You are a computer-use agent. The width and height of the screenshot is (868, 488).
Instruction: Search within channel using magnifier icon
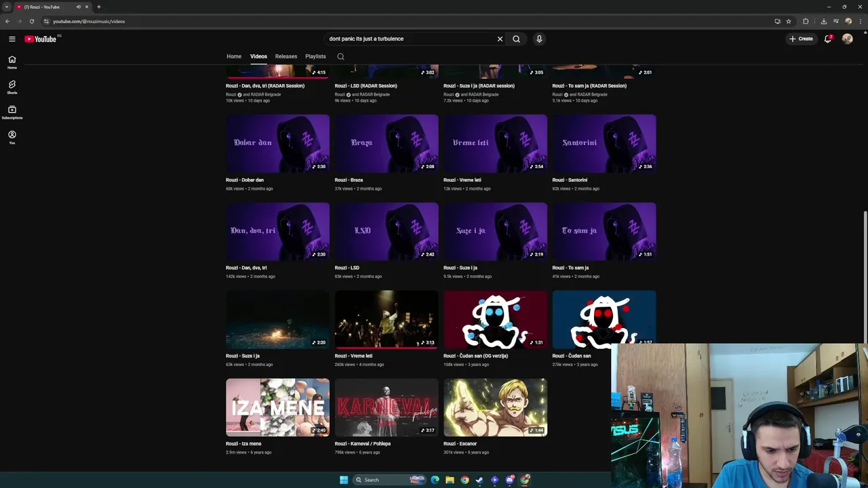pyautogui.click(x=340, y=56)
